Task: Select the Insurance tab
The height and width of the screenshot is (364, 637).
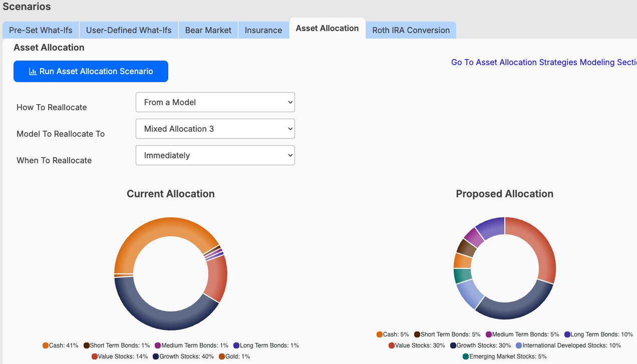Action: coord(263,30)
